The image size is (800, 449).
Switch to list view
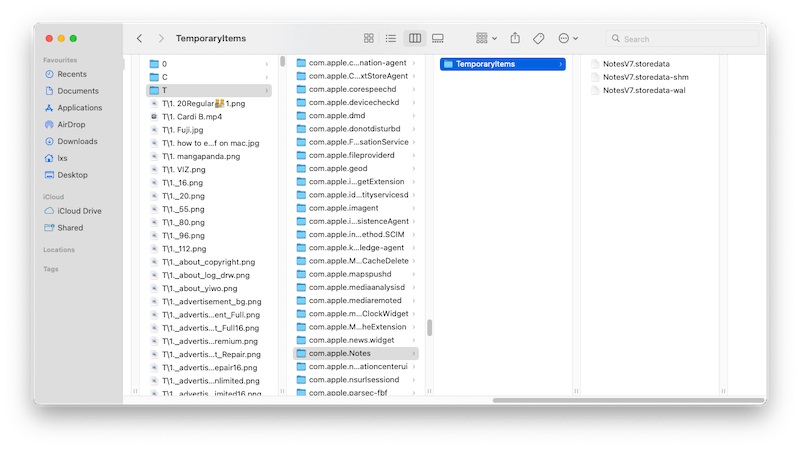(391, 38)
